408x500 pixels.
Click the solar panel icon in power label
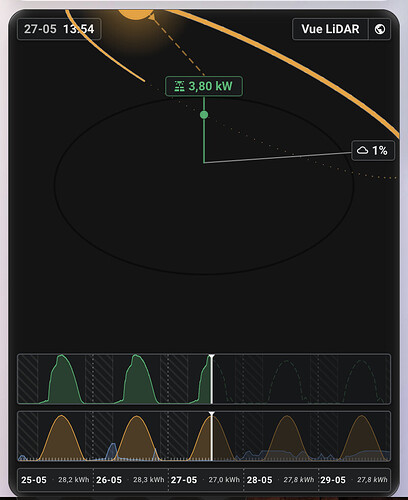coord(179,86)
